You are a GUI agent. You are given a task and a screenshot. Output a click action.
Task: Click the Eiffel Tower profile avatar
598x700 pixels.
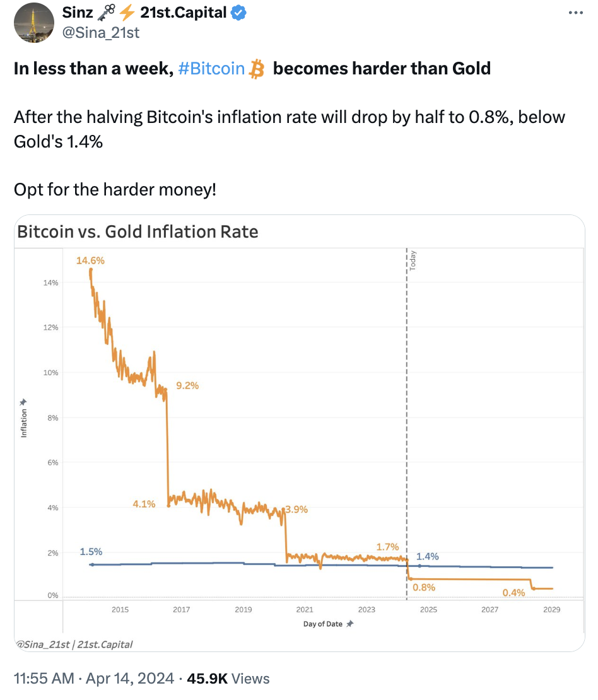[x=34, y=23]
